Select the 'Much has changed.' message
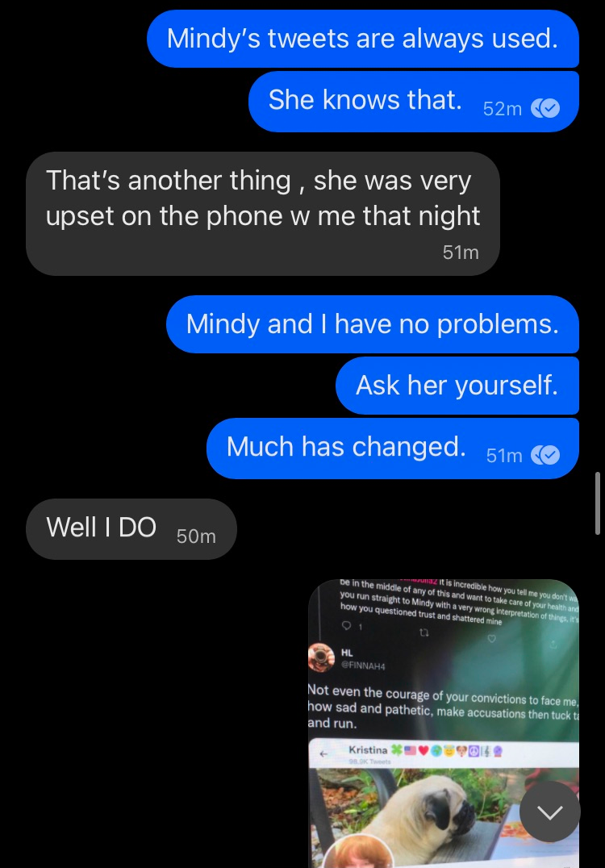The width and height of the screenshot is (605, 868). 393,449
